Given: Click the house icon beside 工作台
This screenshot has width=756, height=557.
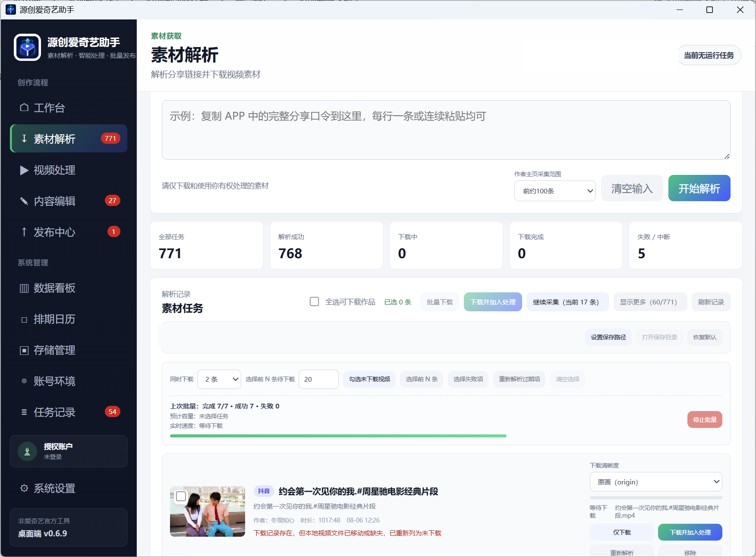Looking at the screenshot, I should 24,108.
